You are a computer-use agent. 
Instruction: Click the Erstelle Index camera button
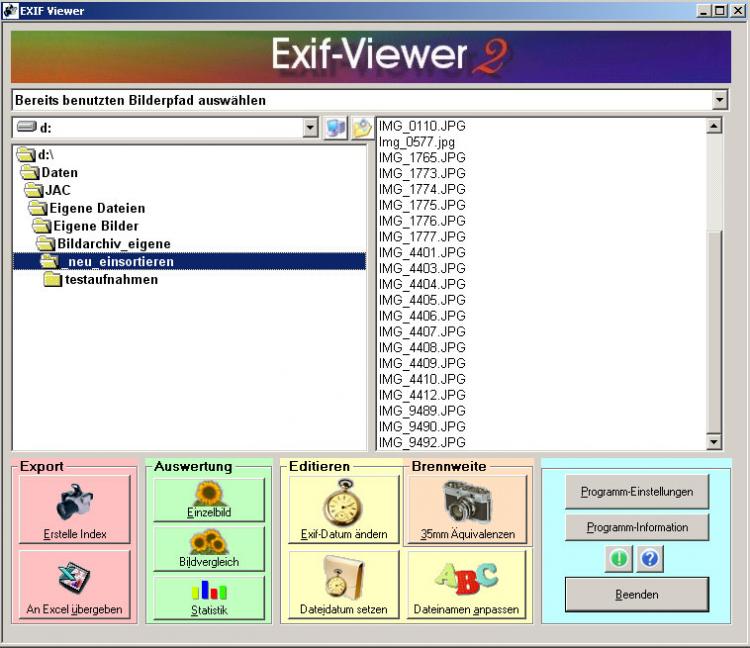[x=74, y=509]
